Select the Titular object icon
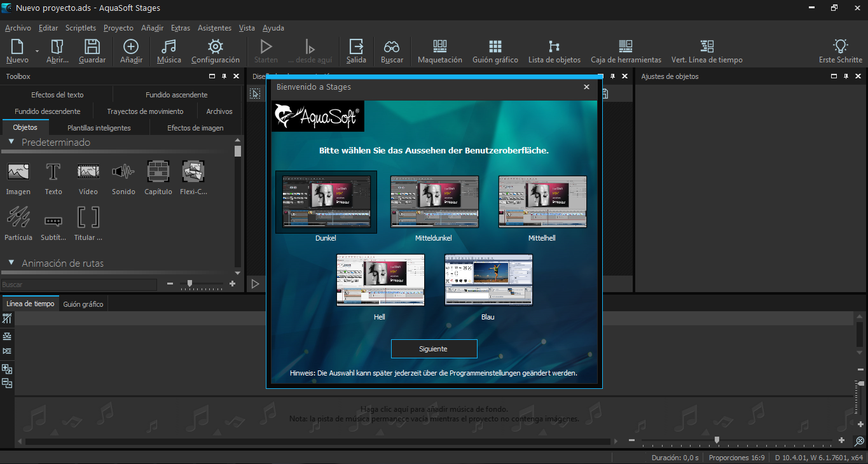 [88, 217]
